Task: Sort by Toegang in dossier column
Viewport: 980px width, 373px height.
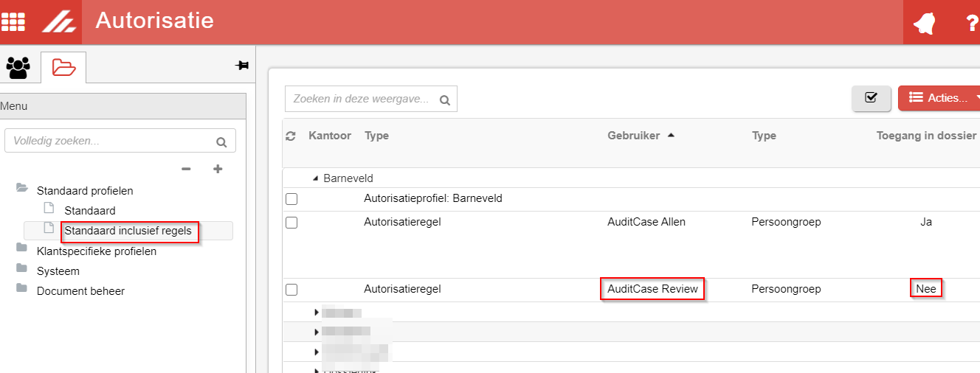Action: point(926,136)
